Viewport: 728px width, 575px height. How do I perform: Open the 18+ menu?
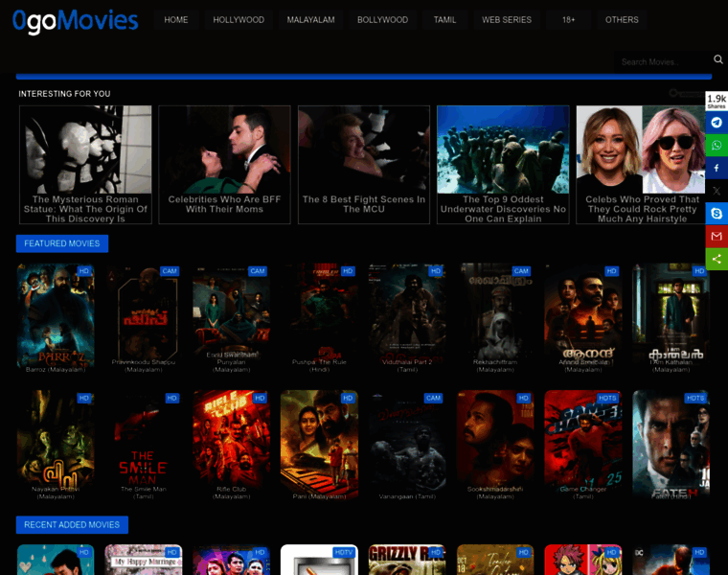click(568, 20)
